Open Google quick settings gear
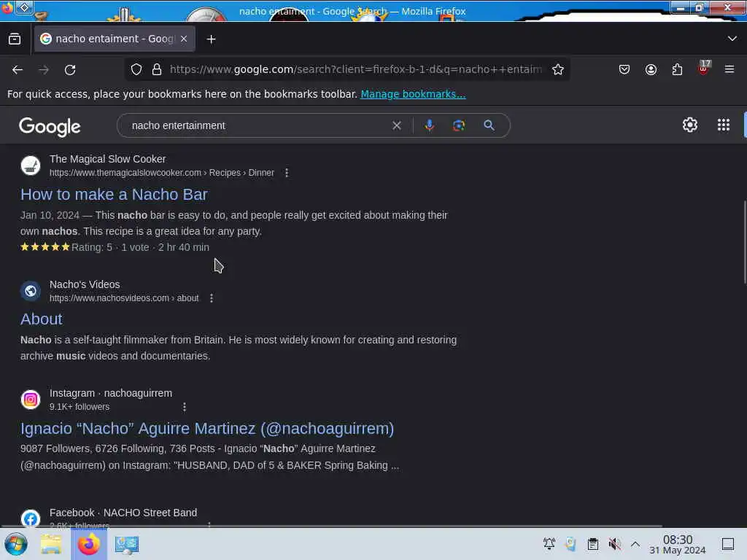This screenshot has height=560, width=747. [690, 125]
